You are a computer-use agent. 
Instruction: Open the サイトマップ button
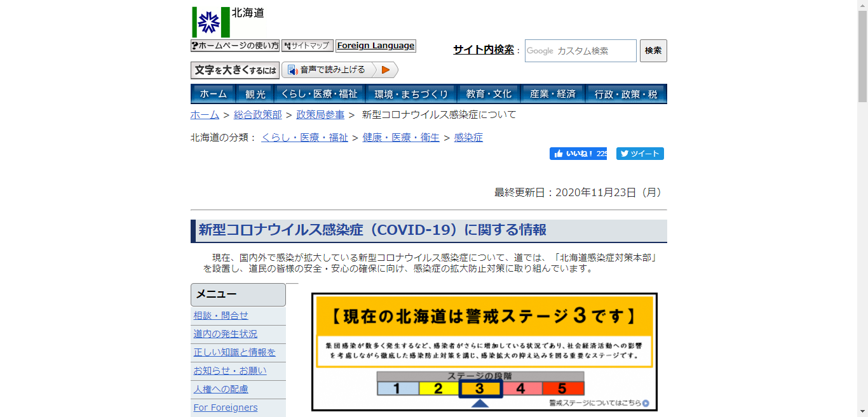(308, 46)
